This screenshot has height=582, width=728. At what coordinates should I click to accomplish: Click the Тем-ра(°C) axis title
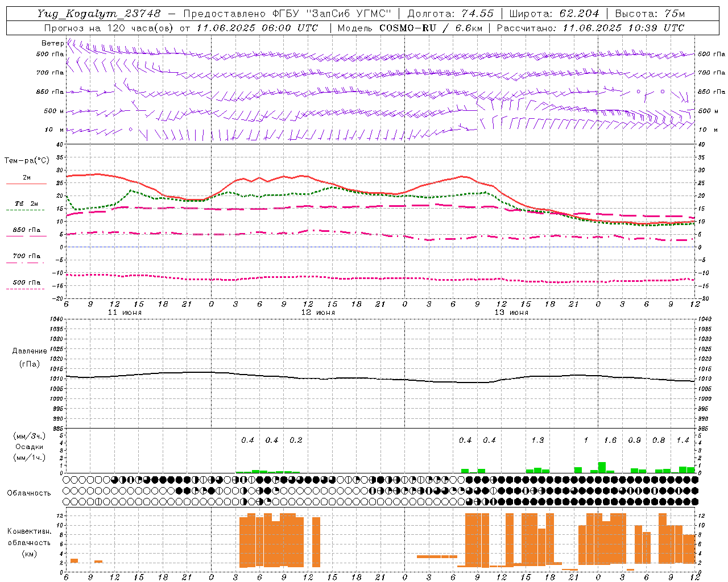point(27,161)
